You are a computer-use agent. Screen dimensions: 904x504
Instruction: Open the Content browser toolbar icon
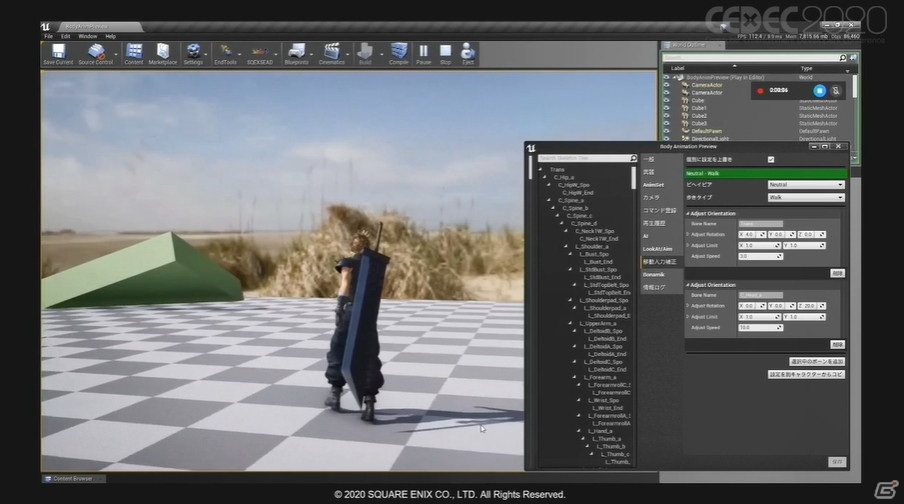[134, 54]
